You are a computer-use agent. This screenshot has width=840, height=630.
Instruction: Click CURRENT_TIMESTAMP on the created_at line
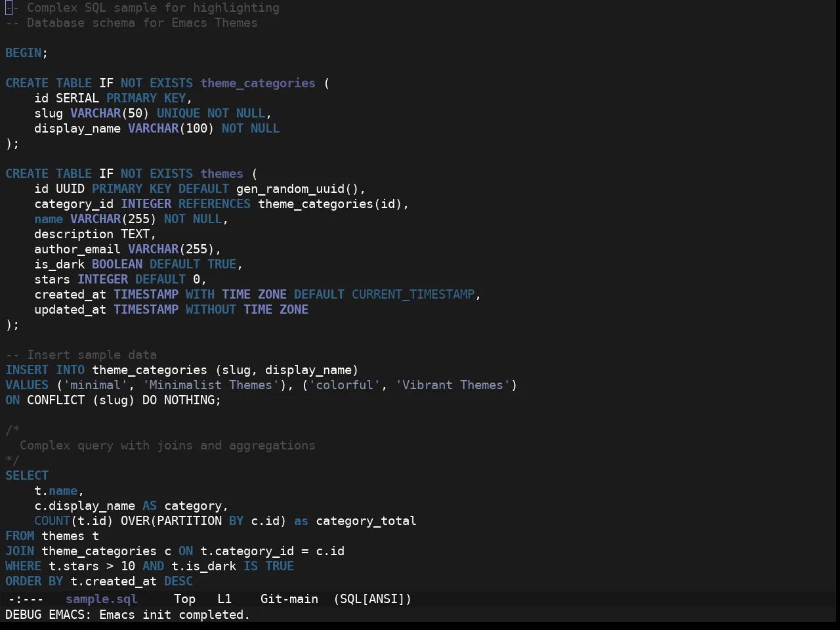pos(413,294)
